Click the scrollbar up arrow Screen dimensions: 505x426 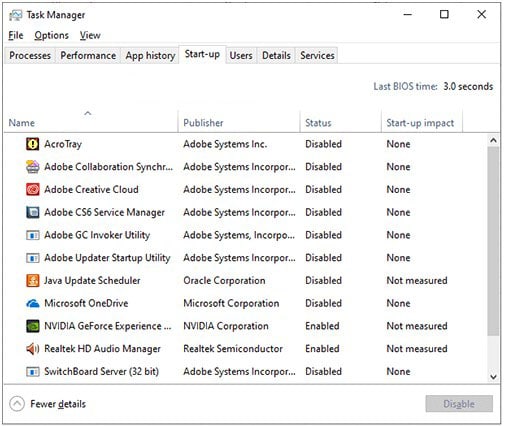(493, 140)
